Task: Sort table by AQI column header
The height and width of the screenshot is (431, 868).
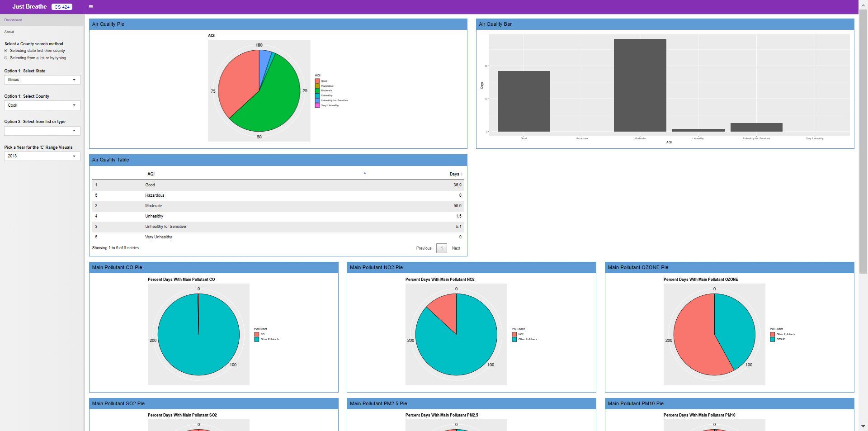Action: [x=256, y=174]
